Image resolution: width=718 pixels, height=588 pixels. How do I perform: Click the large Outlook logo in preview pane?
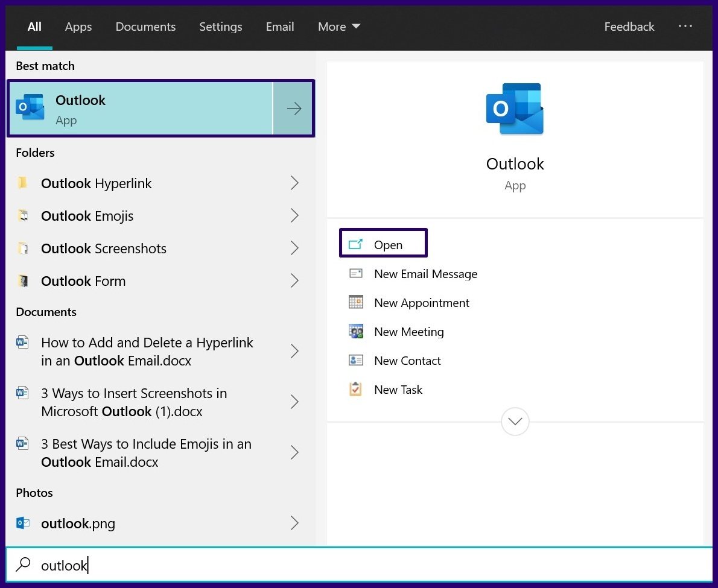(x=515, y=109)
